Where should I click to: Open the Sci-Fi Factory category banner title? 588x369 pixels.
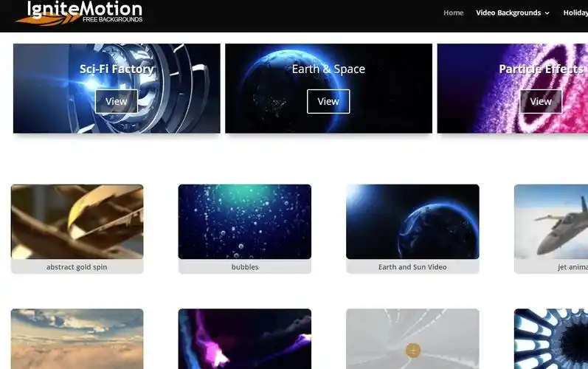point(117,69)
